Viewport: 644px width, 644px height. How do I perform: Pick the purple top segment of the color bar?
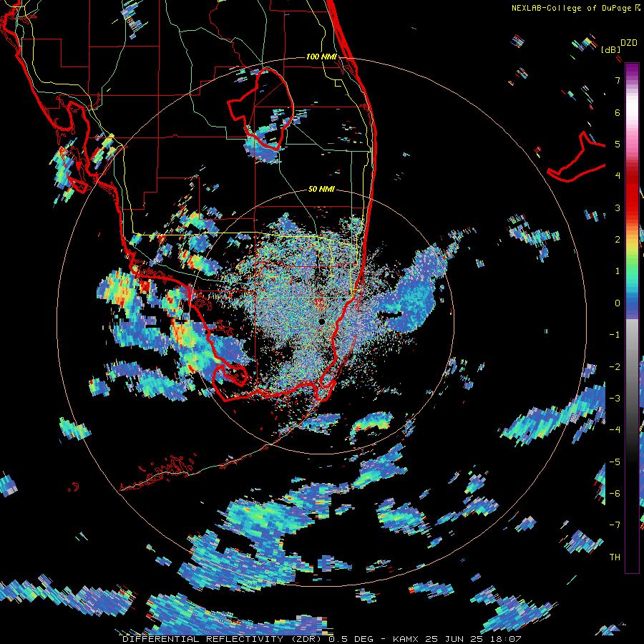[x=632, y=71]
